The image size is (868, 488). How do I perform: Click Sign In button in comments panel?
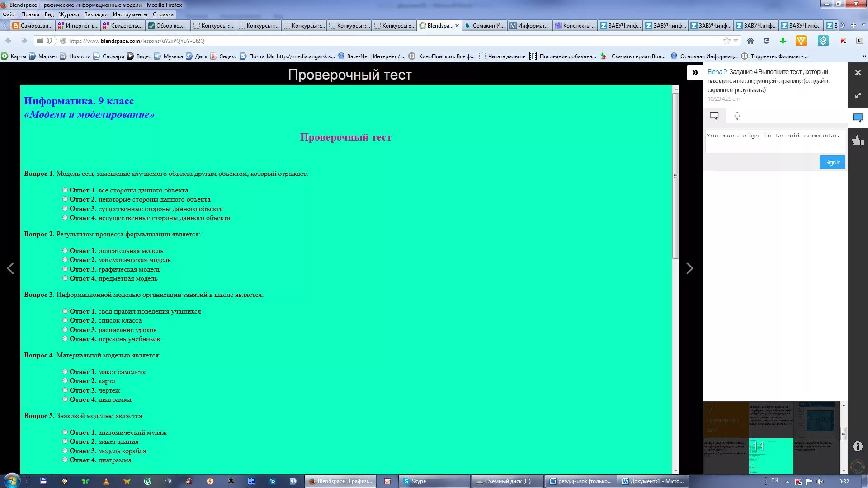[832, 162]
